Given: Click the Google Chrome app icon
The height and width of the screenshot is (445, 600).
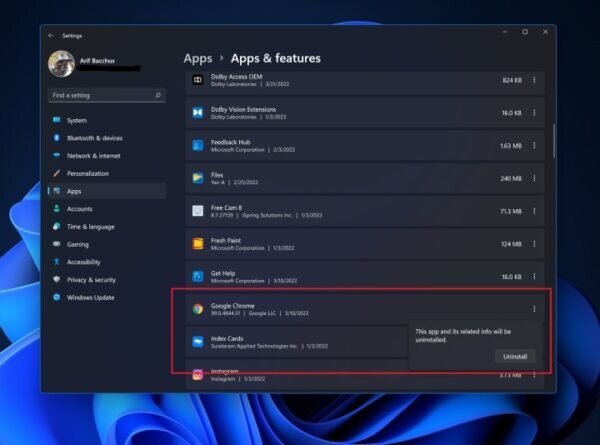Looking at the screenshot, I should (x=198, y=309).
